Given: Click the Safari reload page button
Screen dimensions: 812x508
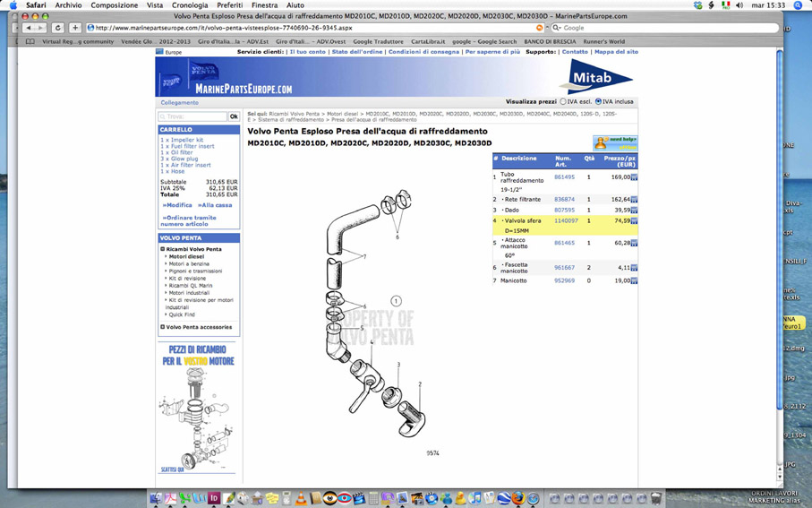Looking at the screenshot, I should coord(58,28).
